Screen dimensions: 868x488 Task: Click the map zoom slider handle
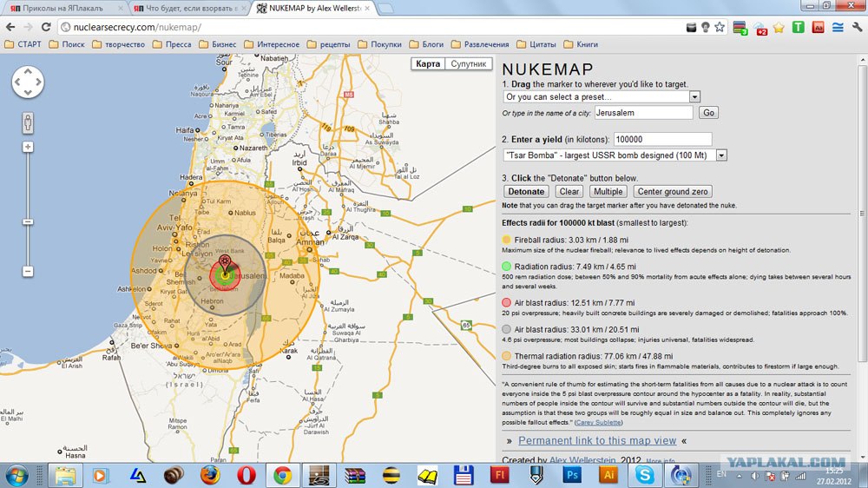28,222
